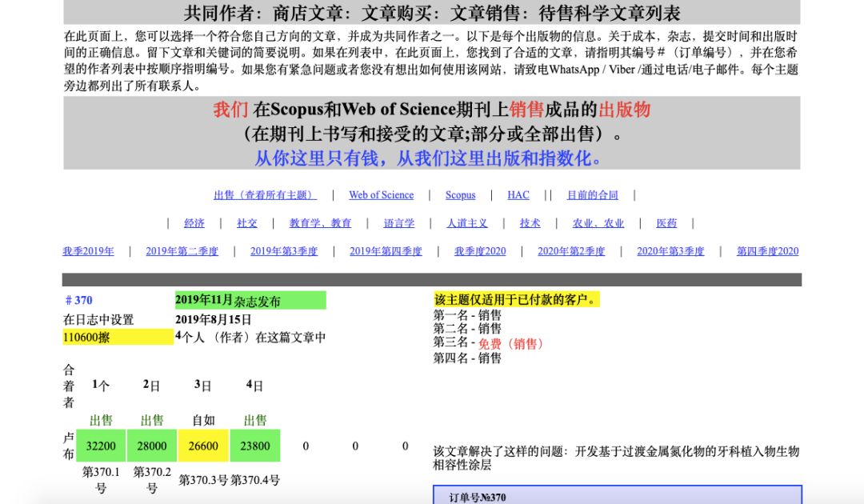Select the 第四季度2020 filter
Viewport: 864px width, 504px height.
click(767, 250)
